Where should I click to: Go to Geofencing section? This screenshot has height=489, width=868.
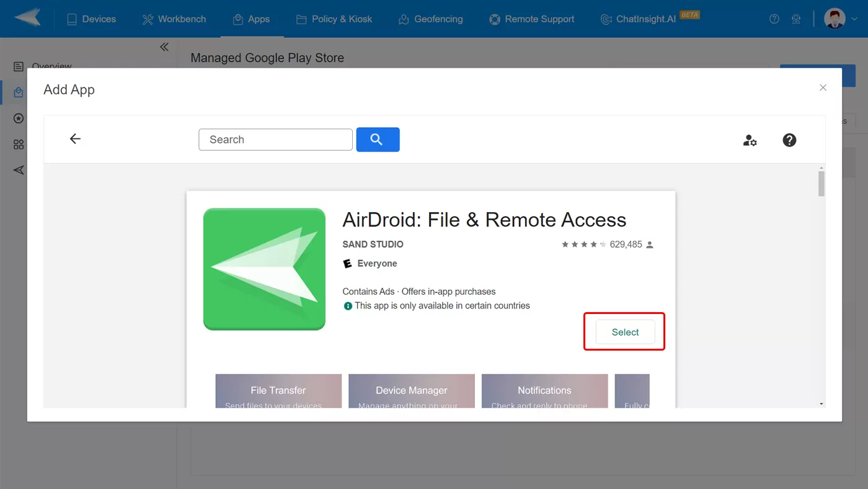430,19
